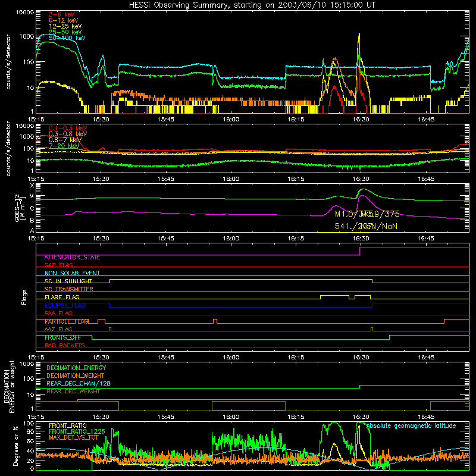Click the attenuator state step-up marker
Image resolution: width=476 pixels, height=476 pixels.
click(360, 251)
